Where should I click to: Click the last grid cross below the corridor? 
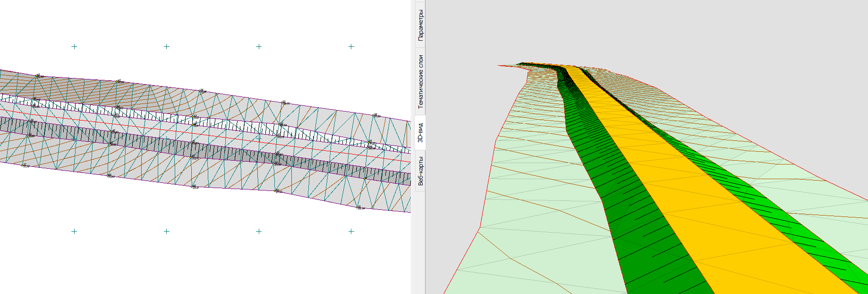[x=351, y=231]
